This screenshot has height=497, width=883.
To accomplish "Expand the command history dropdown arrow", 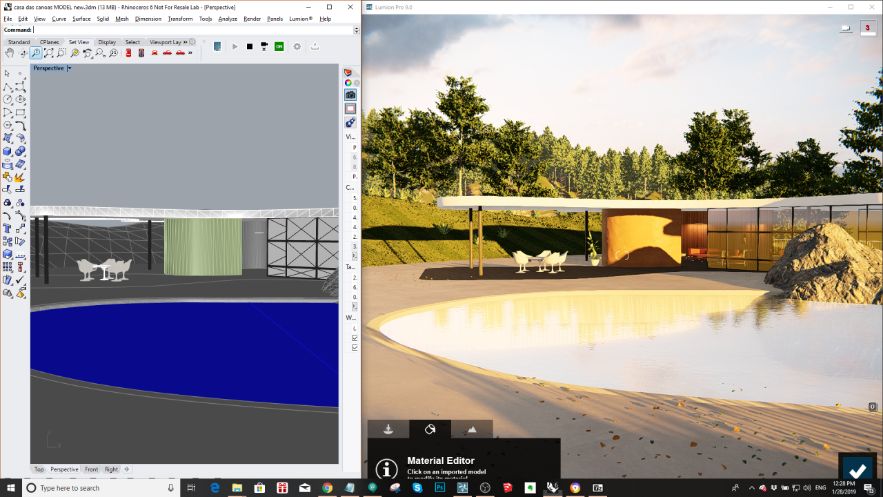I will pos(355,30).
